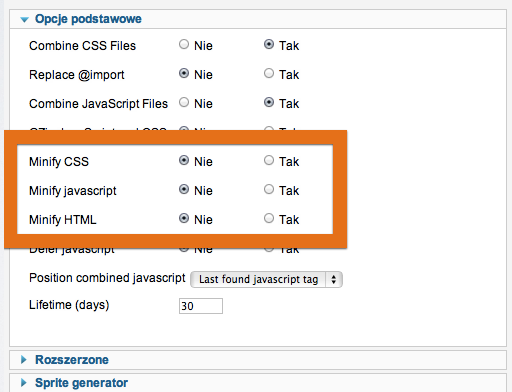Enable Minify HTML with Tak radio

(269, 218)
